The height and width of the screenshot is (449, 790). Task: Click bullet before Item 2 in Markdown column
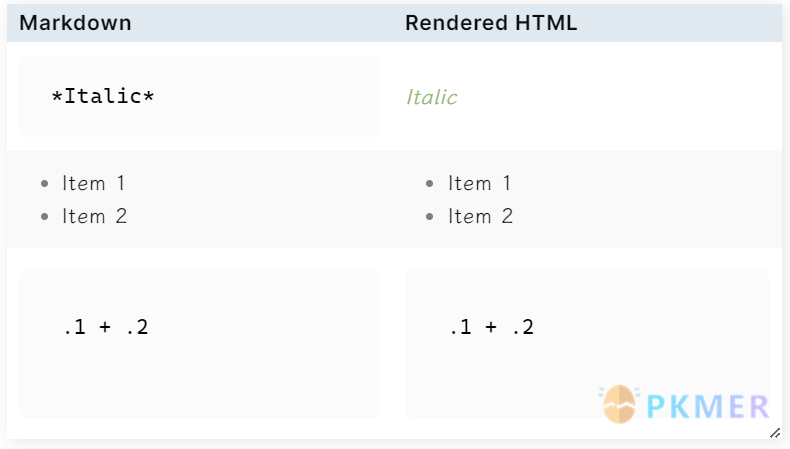(45, 217)
